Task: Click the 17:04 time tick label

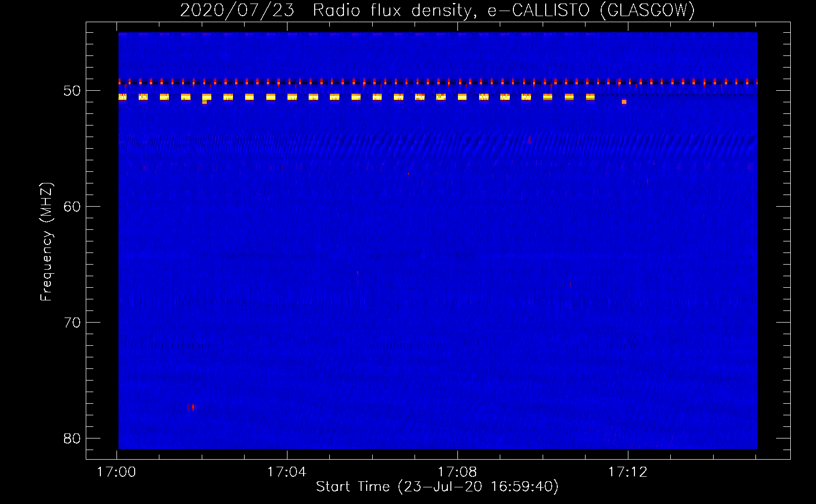Action: pos(287,472)
